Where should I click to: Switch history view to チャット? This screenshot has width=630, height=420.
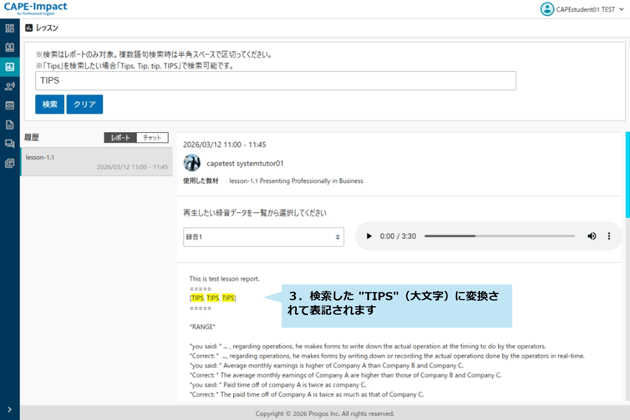(152, 138)
